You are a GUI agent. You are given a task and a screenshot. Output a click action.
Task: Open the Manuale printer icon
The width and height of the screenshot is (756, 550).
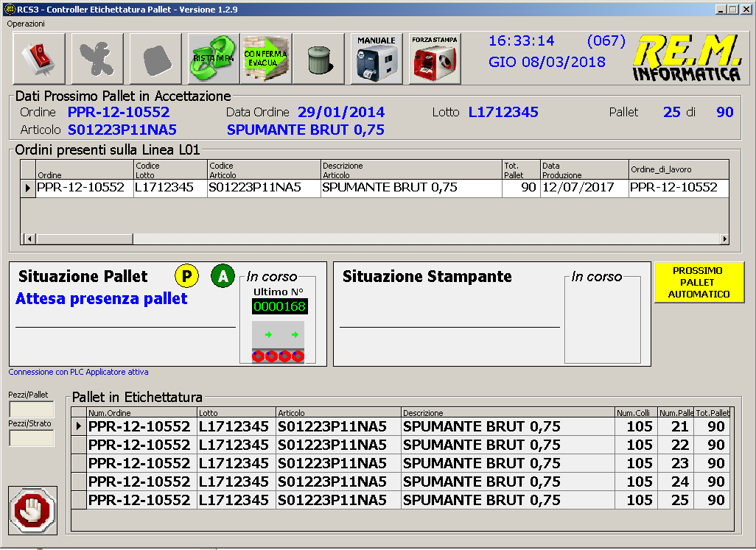tap(377, 59)
